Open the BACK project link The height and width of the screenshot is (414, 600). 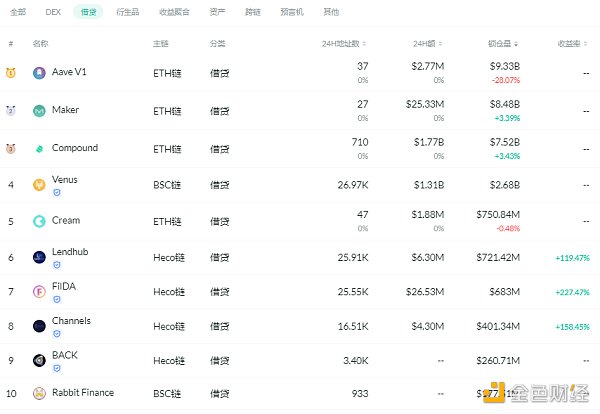point(65,355)
